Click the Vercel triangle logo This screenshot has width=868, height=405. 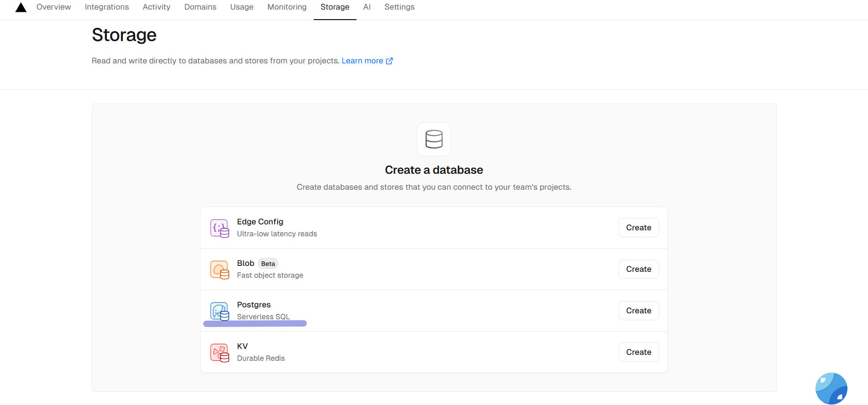click(x=21, y=7)
